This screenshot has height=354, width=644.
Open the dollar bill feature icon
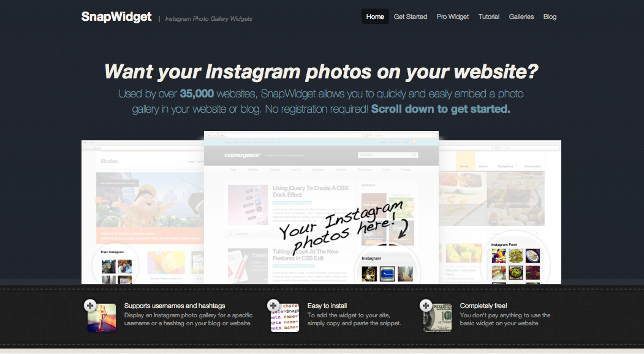pyautogui.click(x=438, y=318)
